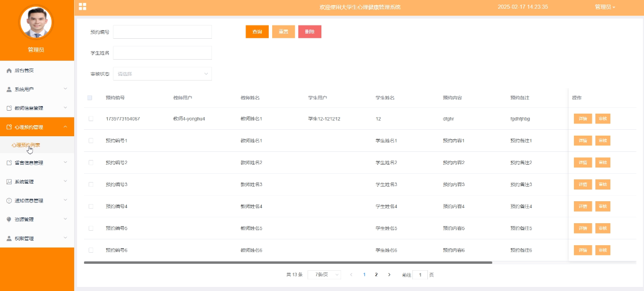
Task: Click the icon beside 教师信息管理
Action: [x=9, y=108]
